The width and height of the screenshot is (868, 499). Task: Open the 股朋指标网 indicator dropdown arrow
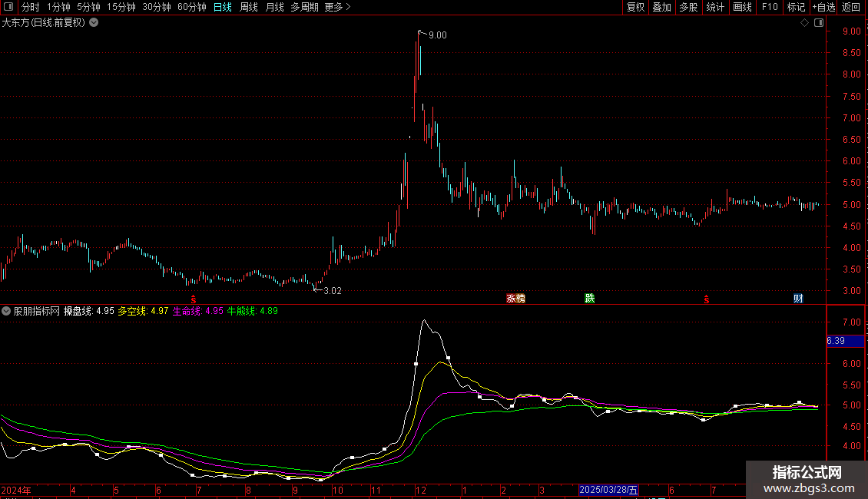(x=6, y=312)
